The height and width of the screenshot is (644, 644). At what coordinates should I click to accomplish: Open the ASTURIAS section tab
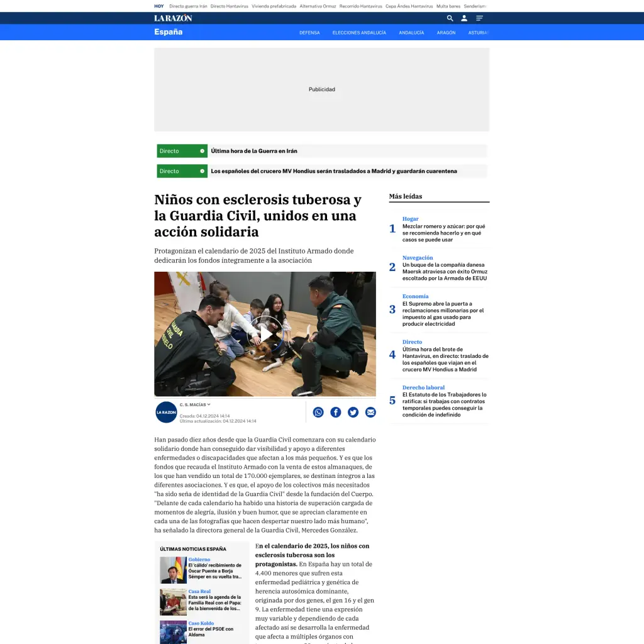pyautogui.click(x=479, y=33)
